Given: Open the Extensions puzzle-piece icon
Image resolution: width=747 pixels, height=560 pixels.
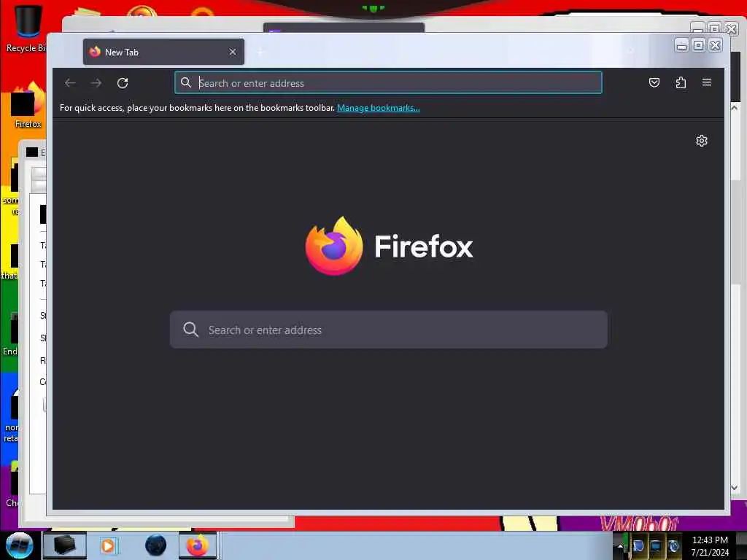Looking at the screenshot, I should (681, 82).
